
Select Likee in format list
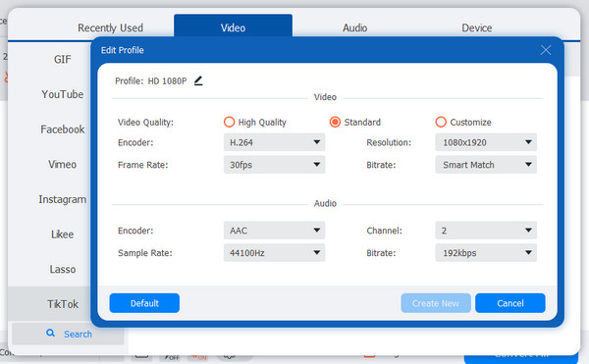(63, 234)
